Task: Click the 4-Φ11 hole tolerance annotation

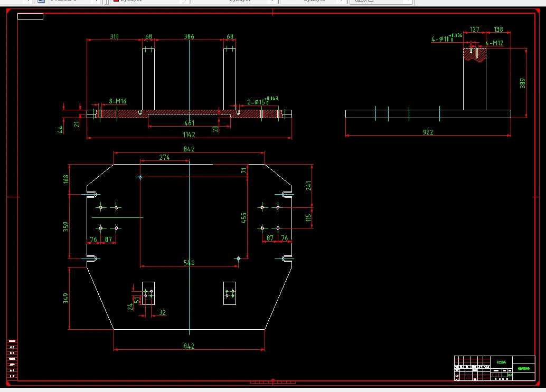Action: [x=447, y=37]
